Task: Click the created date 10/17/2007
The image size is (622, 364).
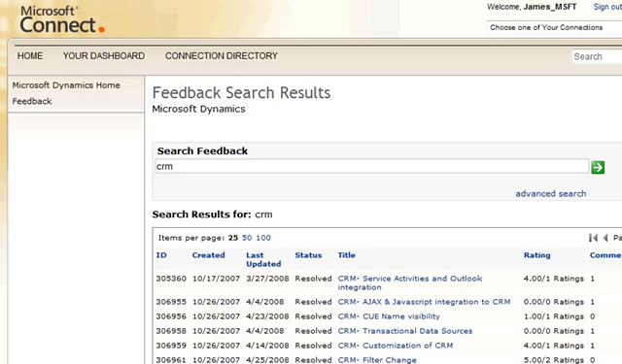Action: point(216,279)
